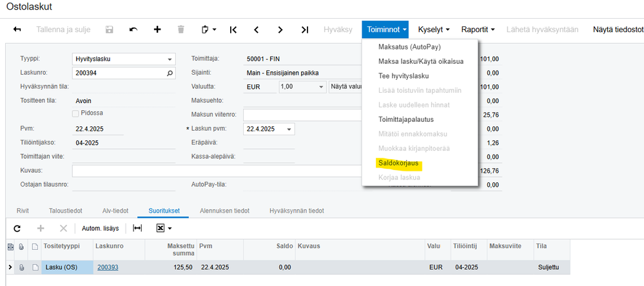Image resolution: width=644 pixels, height=286 pixels.
Task: Search Laskunro with magnifier icon
Action: click(170, 73)
